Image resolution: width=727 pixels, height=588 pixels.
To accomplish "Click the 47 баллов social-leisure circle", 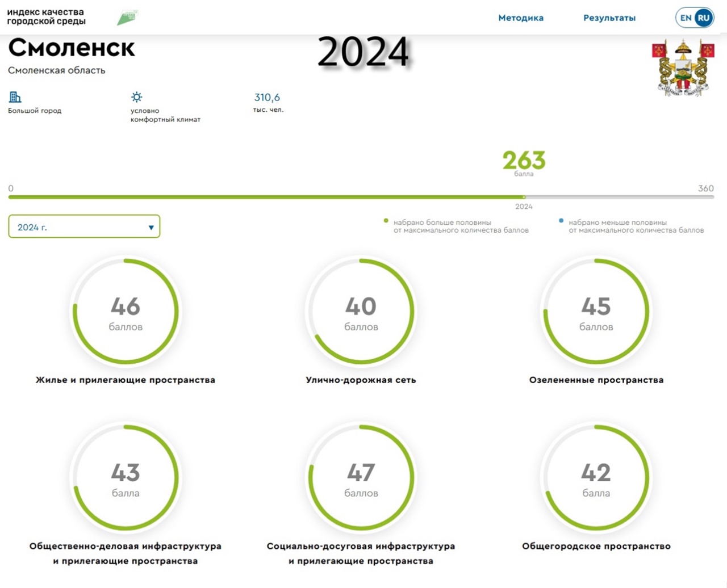I will pos(361,478).
